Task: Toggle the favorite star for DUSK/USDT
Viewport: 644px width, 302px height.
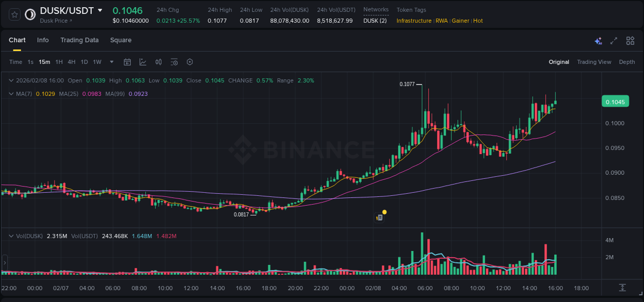Action: point(14,14)
